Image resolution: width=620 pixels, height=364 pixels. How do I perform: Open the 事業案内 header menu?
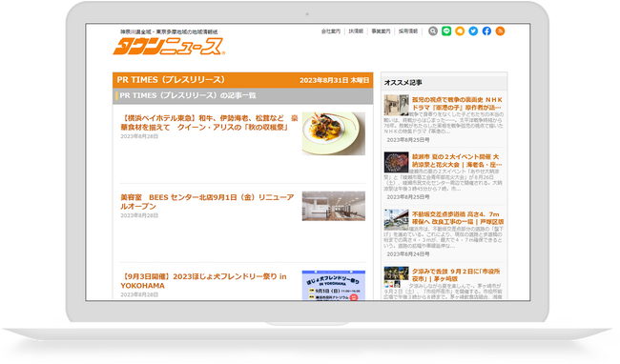pyautogui.click(x=382, y=31)
